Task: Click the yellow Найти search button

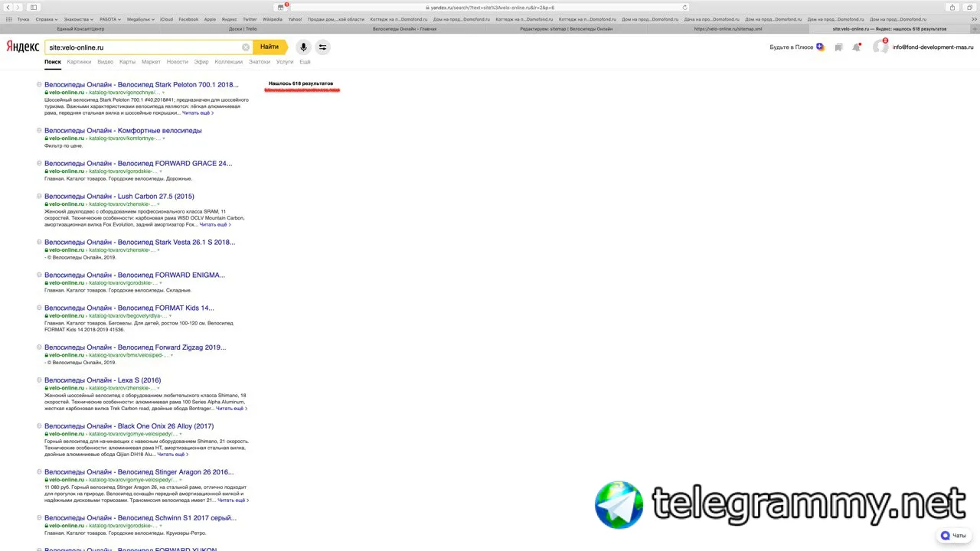Action: pos(269,47)
